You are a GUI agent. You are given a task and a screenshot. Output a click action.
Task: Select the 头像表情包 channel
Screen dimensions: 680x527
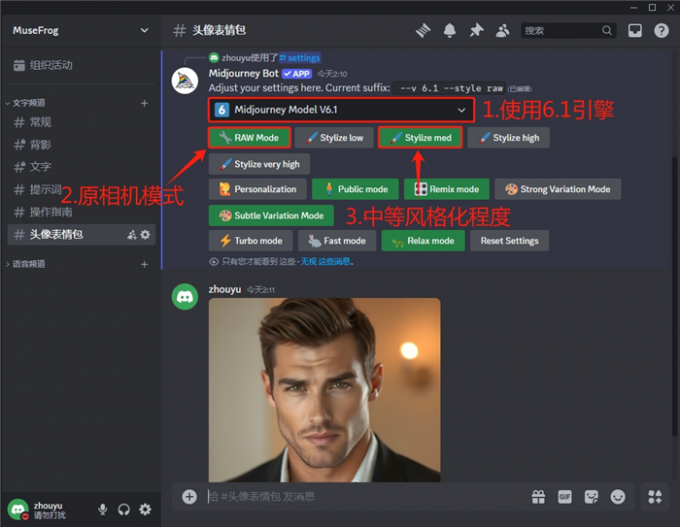[81, 235]
